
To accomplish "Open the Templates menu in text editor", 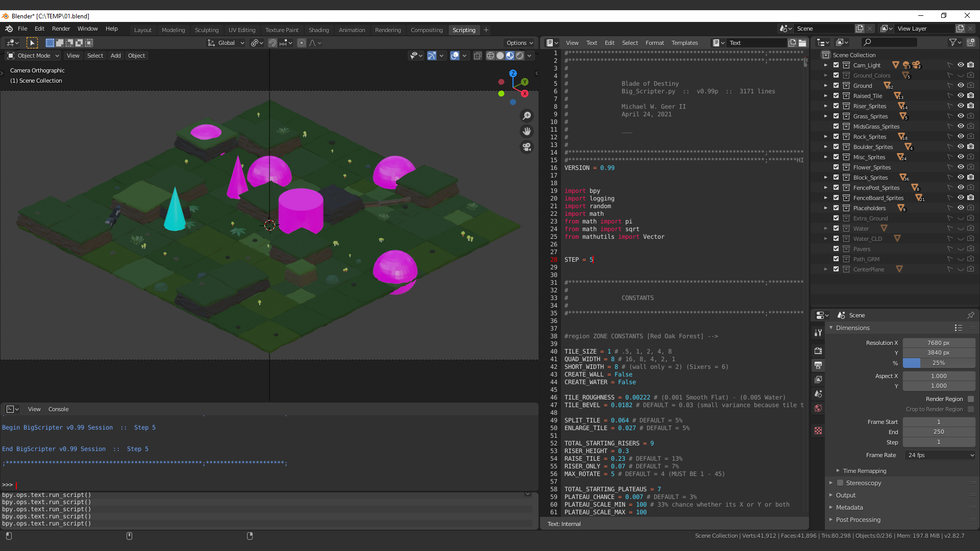I will 684,43.
